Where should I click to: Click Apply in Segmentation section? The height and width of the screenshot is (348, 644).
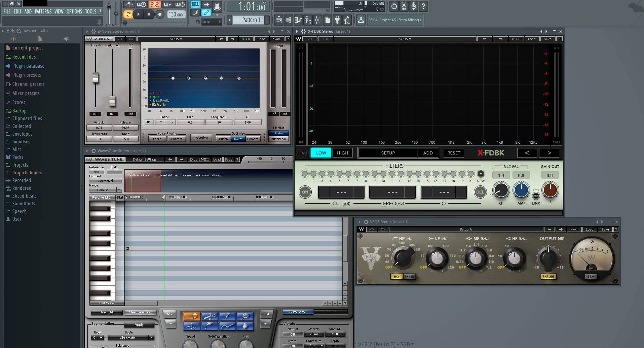click(x=139, y=325)
